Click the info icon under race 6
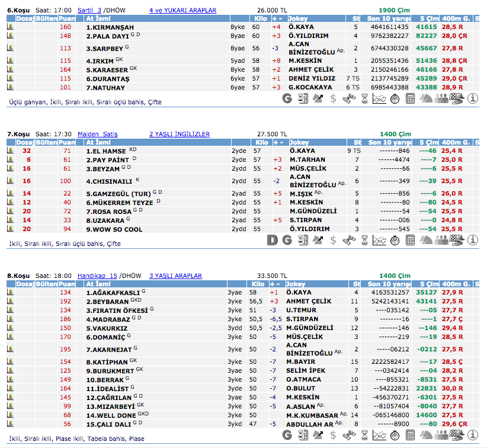The height and width of the screenshot is (448, 487). pos(472,99)
